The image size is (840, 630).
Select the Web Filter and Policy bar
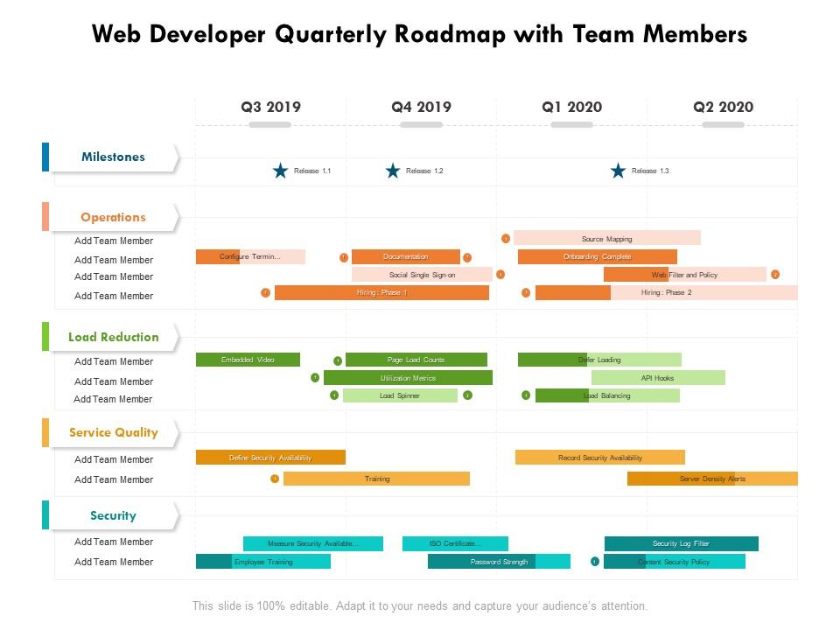pos(684,274)
